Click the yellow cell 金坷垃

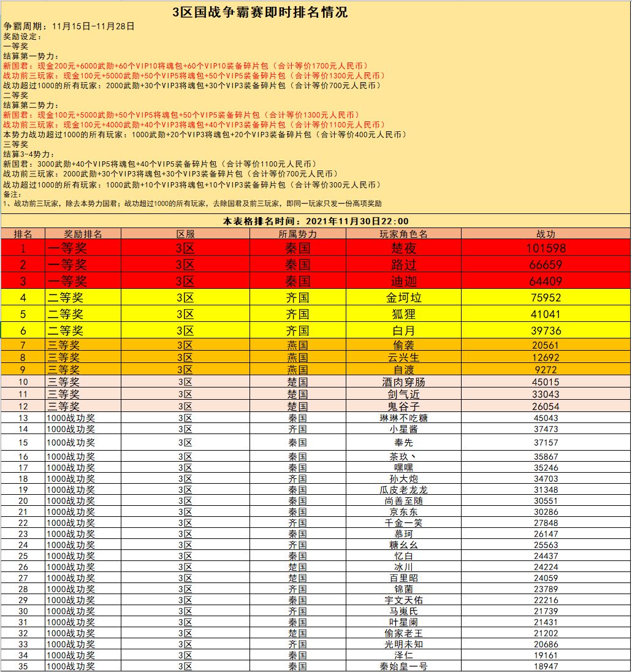403,297
